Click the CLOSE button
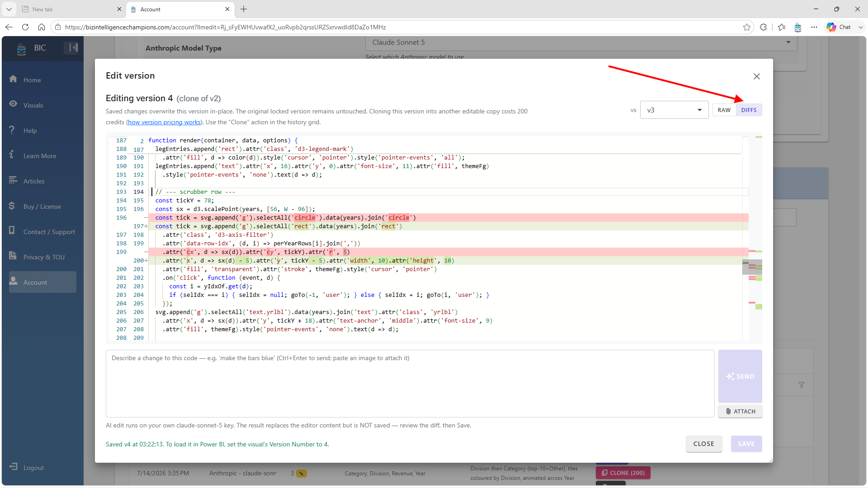Viewport: 868px width, 488px height. click(703, 444)
